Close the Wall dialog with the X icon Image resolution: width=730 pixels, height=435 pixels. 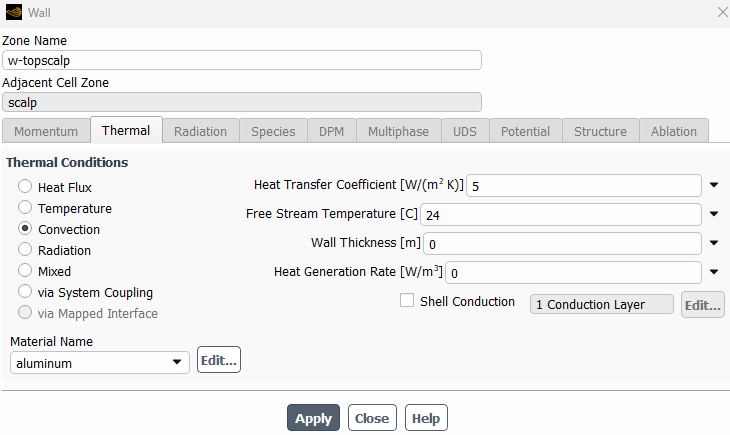[x=723, y=12]
